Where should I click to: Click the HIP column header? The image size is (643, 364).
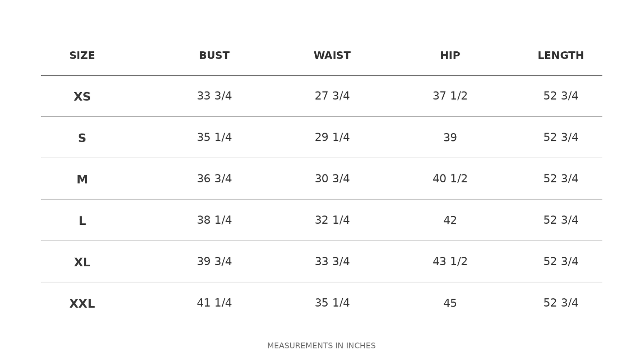(x=450, y=56)
